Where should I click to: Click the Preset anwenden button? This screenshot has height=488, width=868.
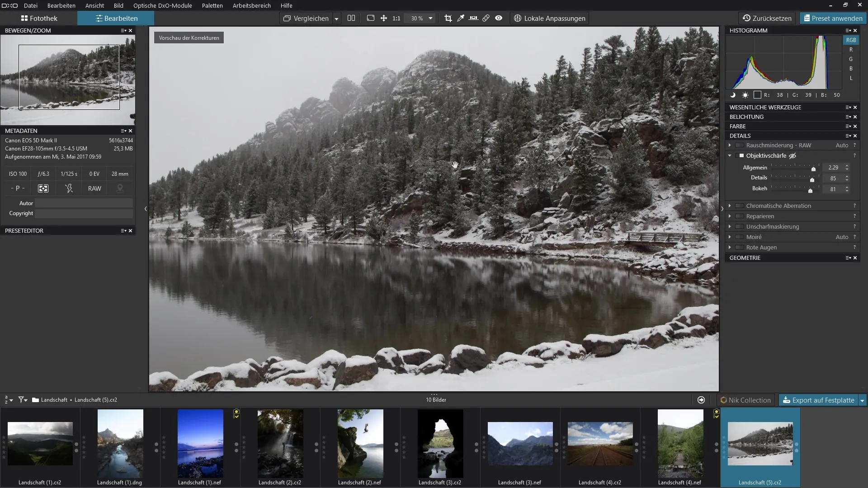coord(833,19)
